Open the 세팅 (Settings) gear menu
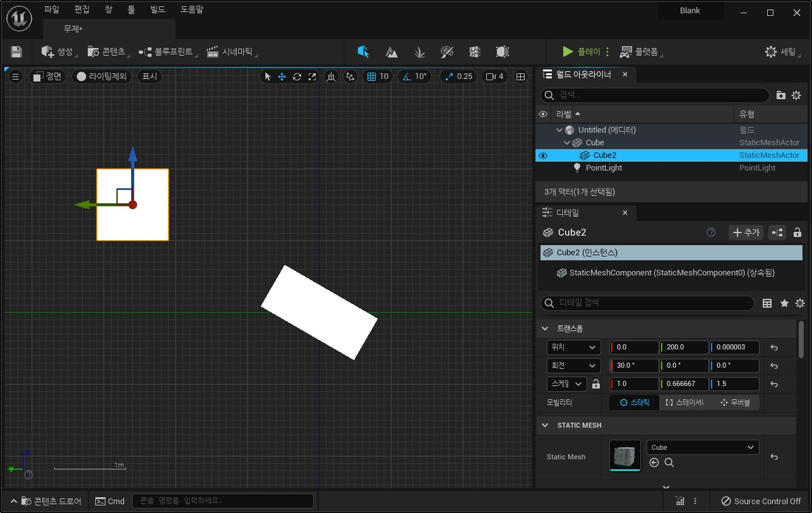 [x=782, y=52]
